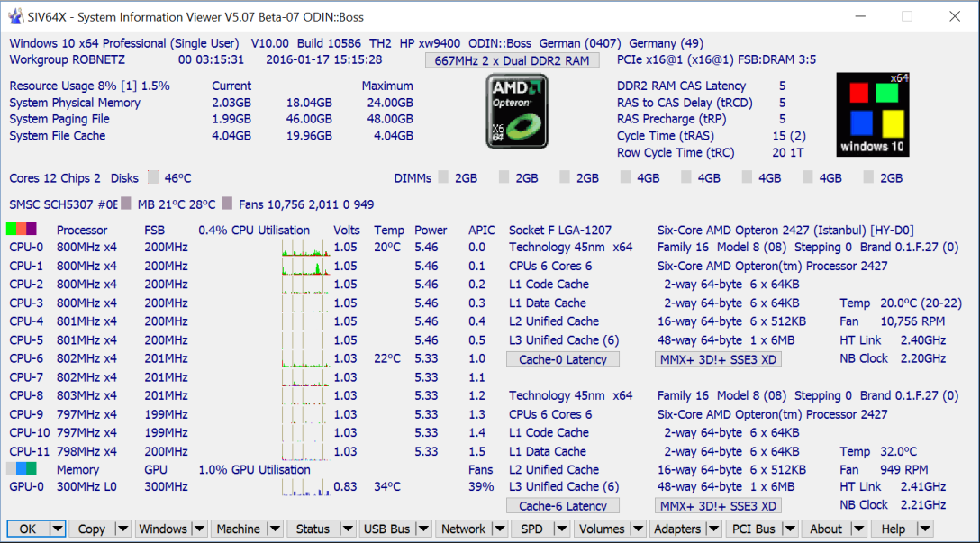Expand the SPD dropdown arrow
The width and height of the screenshot is (980, 543).
pos(562,529)
